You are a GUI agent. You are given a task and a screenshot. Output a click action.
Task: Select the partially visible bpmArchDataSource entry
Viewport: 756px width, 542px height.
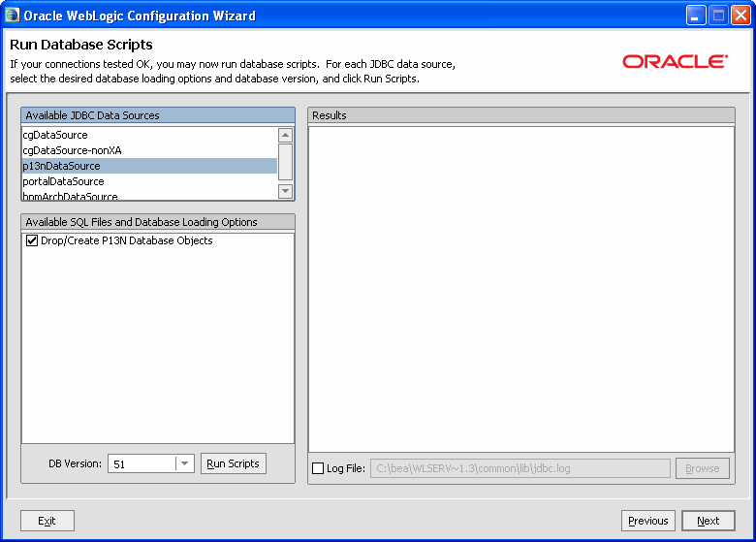tap(149, 195)
